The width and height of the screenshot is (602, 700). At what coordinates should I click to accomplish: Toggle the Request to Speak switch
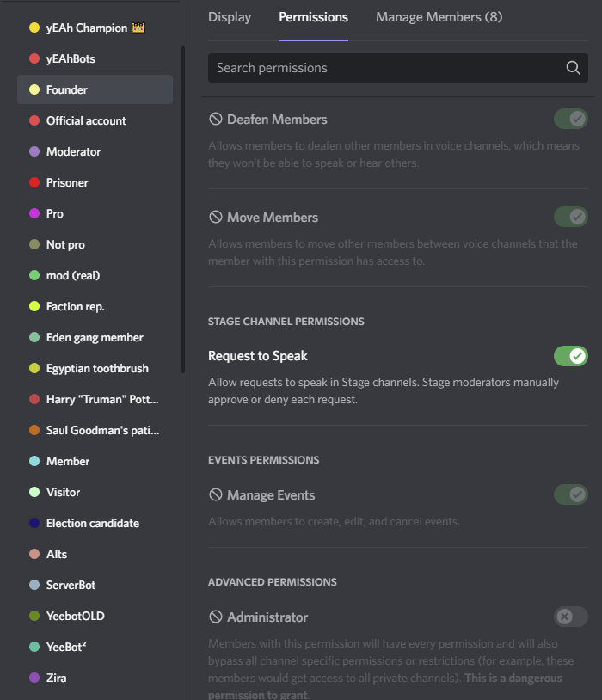click(570, 356)
